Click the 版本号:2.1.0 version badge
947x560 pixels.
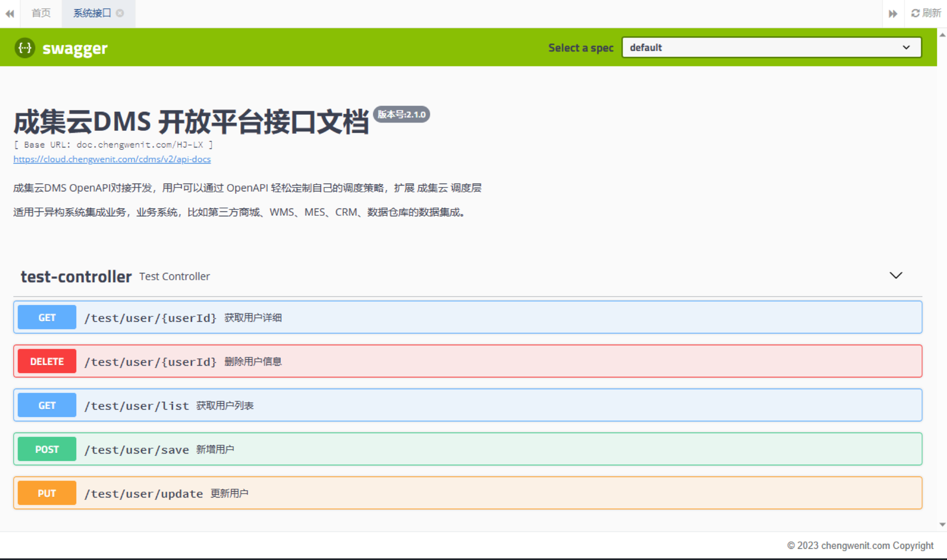pos(401,114)
